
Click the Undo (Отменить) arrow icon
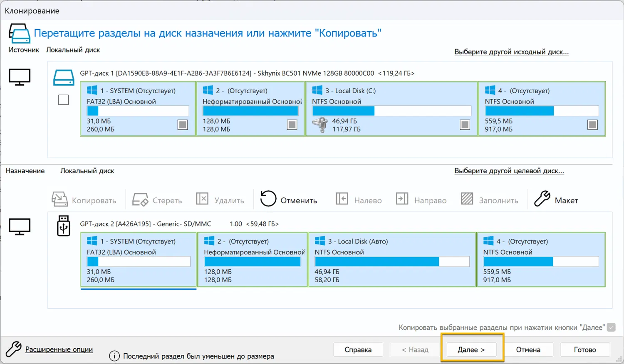[x=268, y=199]
